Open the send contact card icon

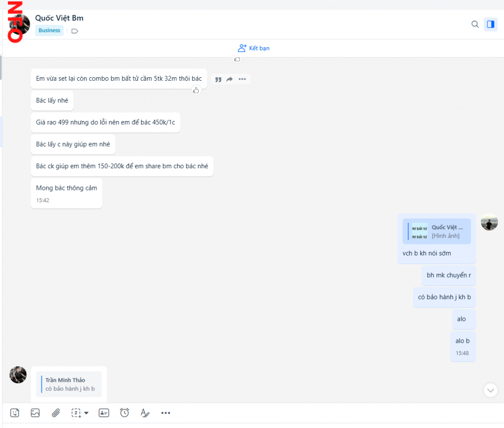point(104,413)
